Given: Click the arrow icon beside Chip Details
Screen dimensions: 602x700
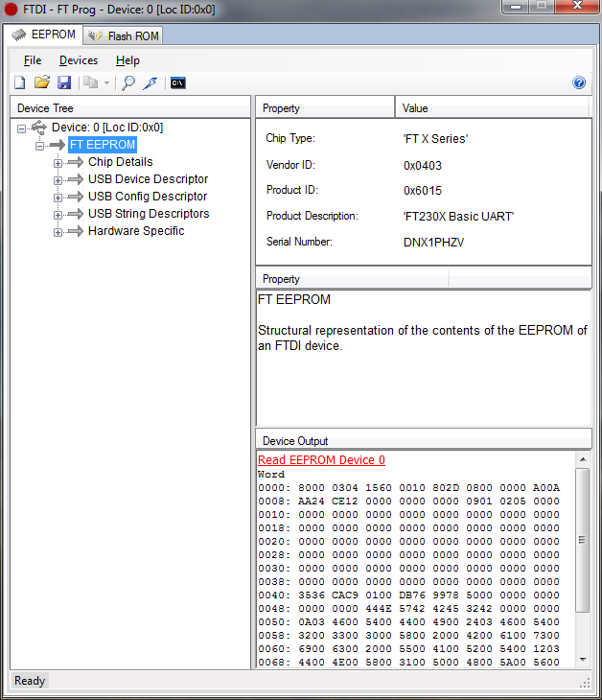Looking at the screenshot, I should click(76, 162).
